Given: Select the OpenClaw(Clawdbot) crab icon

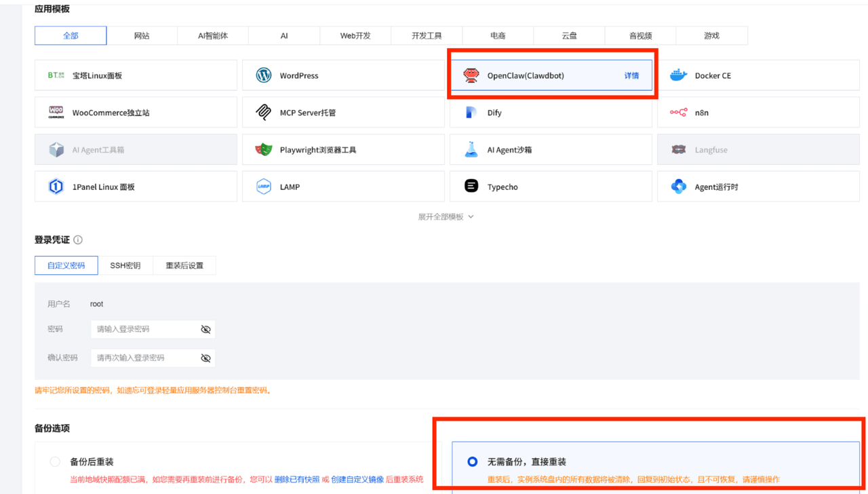Looking at the screenshot, I should pyautogui.click(x=471, y=75).
